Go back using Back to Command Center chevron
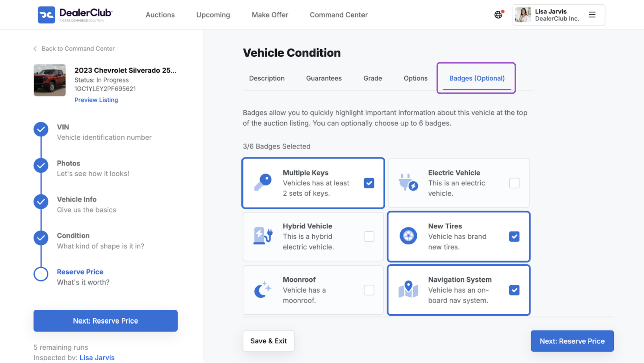The width and height of the screenshot is (644, 363). (x=35, y=49)
